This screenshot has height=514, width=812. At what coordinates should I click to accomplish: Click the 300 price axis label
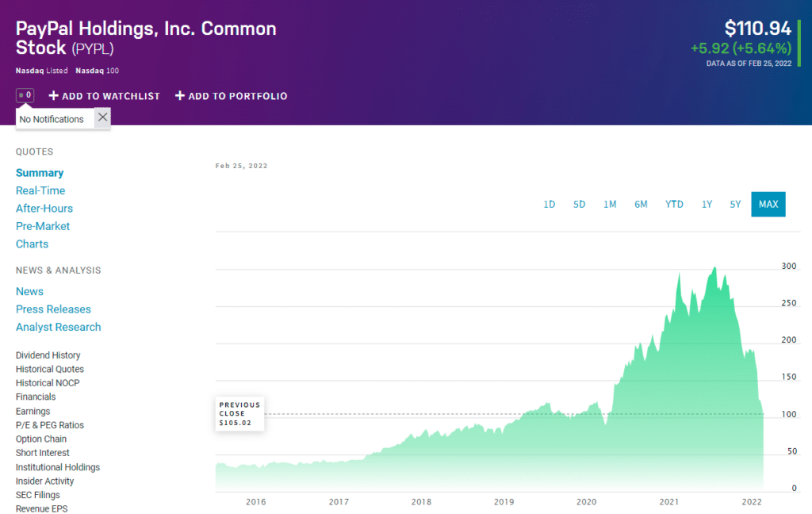[789, 266]
